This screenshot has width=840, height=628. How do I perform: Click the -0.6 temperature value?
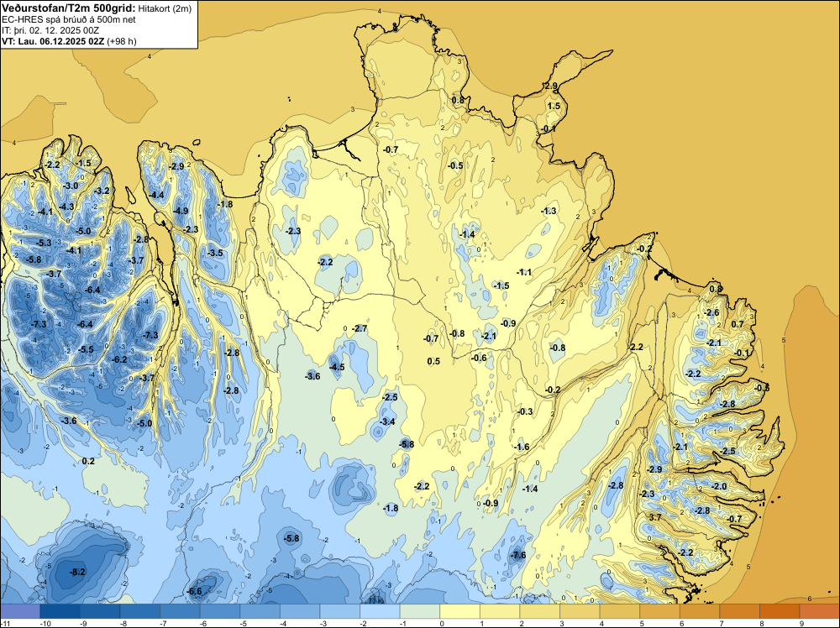(x=479, y=358)
